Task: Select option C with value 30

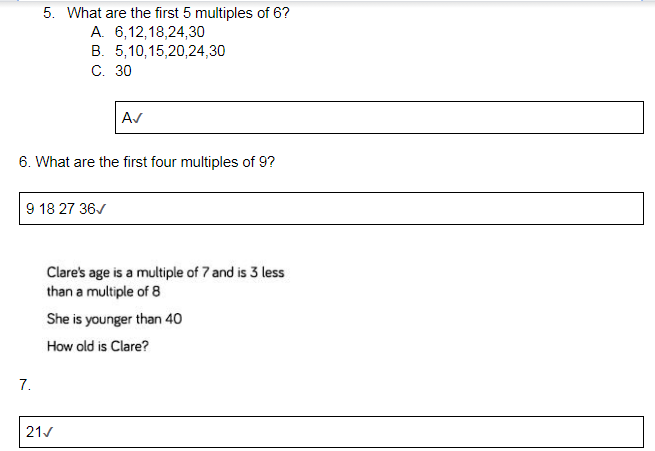Action: 123,71
